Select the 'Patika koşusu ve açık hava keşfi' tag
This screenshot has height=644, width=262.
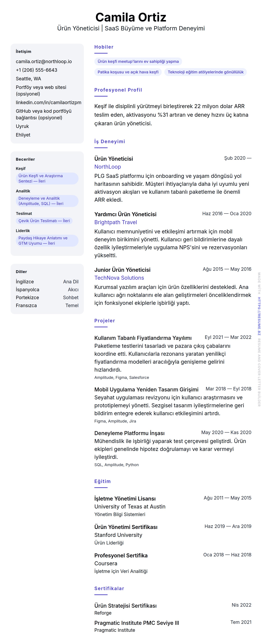pos(128,72)
